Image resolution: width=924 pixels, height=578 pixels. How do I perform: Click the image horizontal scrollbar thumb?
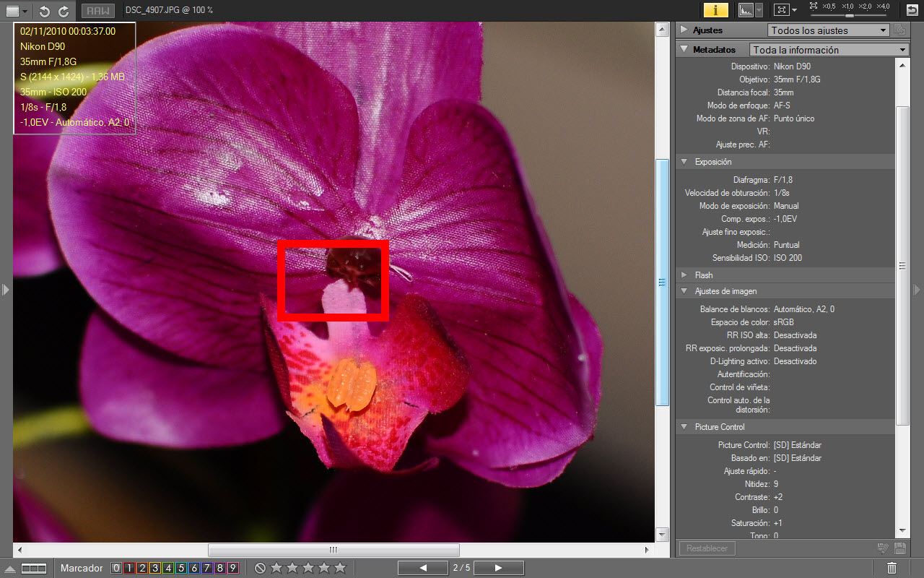click(x=334, y=550)
